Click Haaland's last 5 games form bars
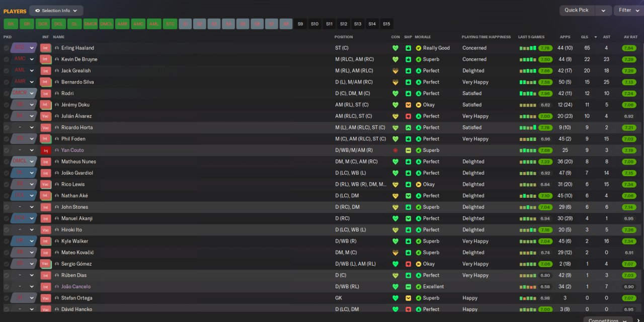 click(528, 48)
